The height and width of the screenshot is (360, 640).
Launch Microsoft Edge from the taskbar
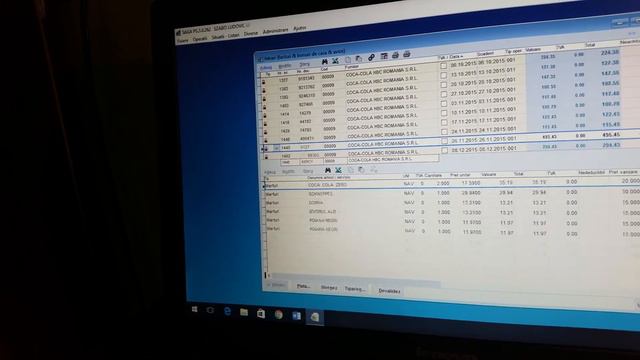click(227, 311)
